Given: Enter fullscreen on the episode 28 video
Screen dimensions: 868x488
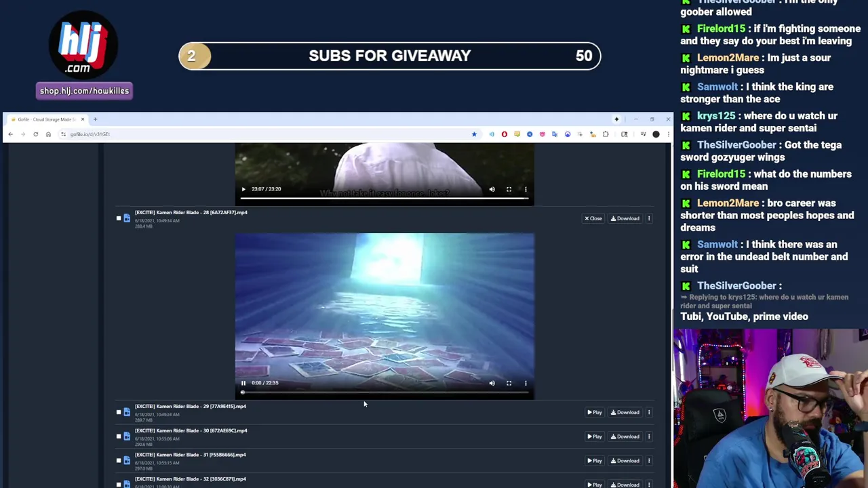Looking at the screenshot, I should point(509,383).
